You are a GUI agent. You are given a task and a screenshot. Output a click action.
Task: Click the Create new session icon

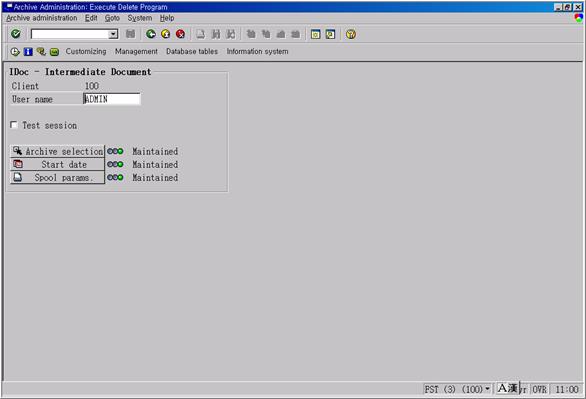(316, 34)
